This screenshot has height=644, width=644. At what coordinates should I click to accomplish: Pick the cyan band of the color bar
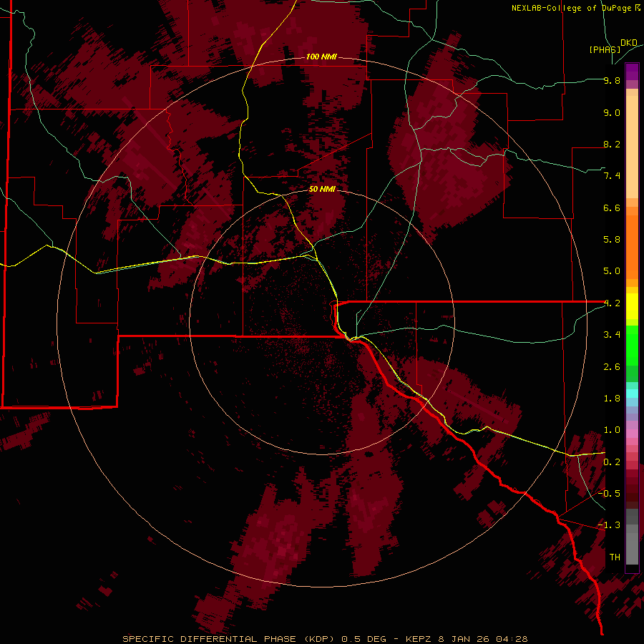tap(632, 394)
